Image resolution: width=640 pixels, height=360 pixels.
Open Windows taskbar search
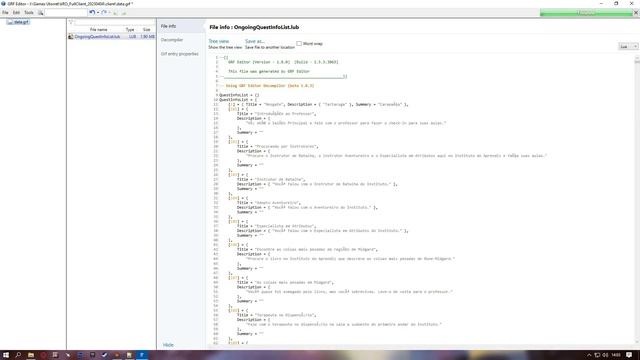[x=18, y=355]
